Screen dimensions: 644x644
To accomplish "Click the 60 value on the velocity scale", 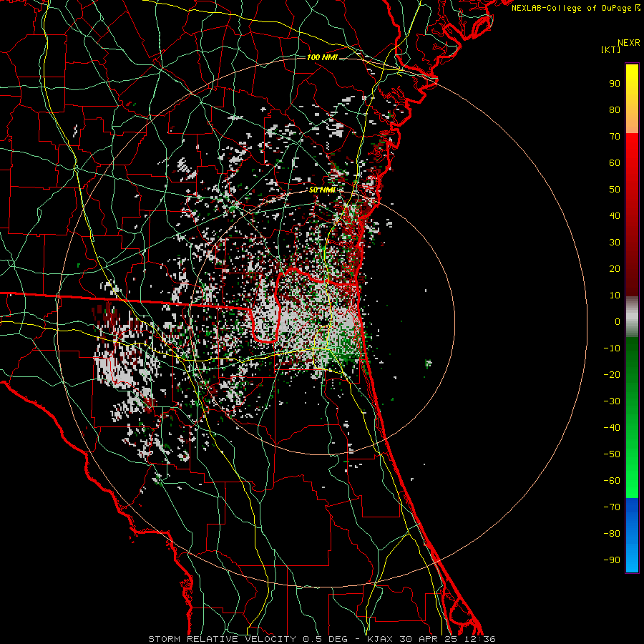I will pos(615,162).
